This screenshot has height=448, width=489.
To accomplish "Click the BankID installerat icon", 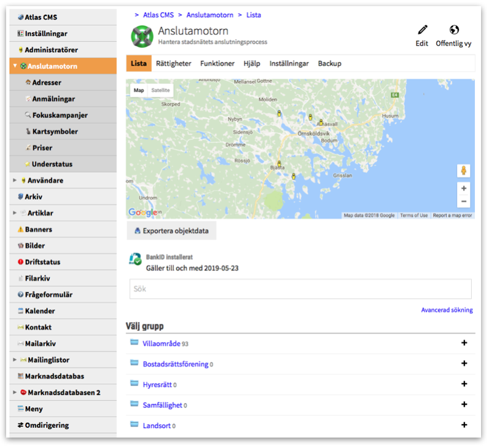I will (x=135, y=259).
